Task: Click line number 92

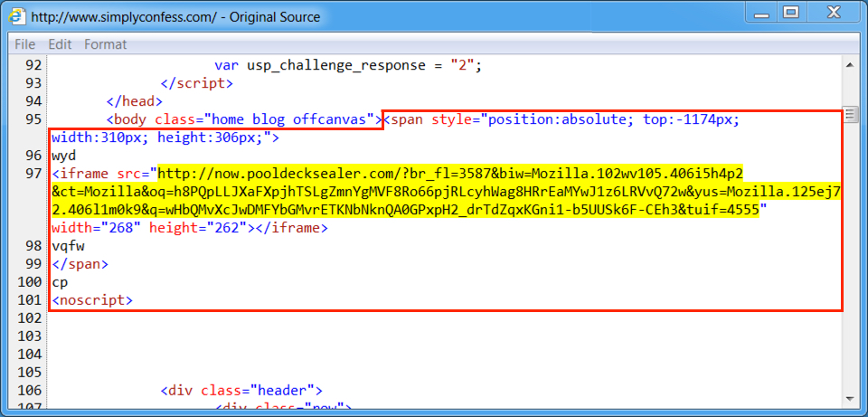Action: pos(33,65)
